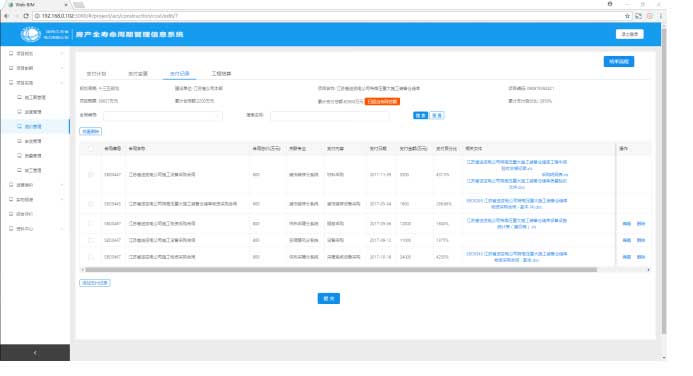Switch to the first tab 支付计划

pyautogui.click(x=96, y=74)
